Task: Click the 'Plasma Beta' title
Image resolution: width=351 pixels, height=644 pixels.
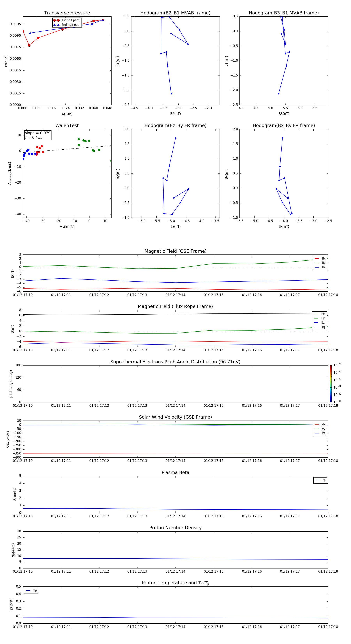Action: click(x=175, y=473)
